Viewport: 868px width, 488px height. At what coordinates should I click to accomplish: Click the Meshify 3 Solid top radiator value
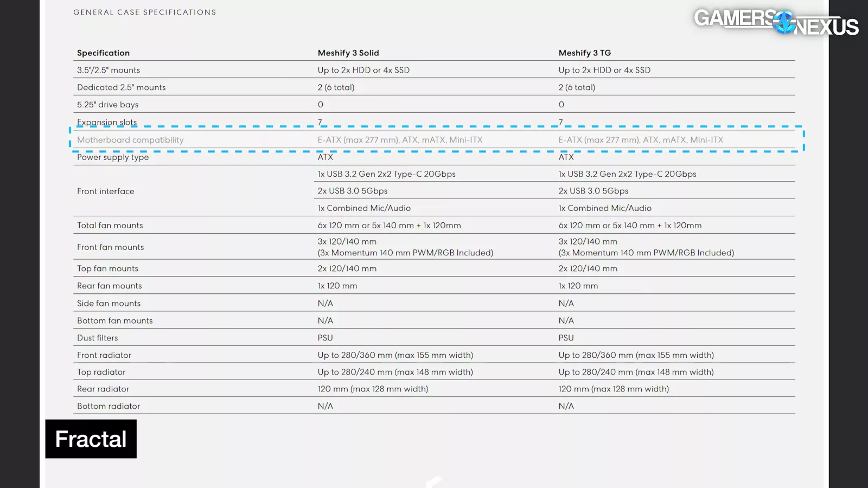point(395,372)
